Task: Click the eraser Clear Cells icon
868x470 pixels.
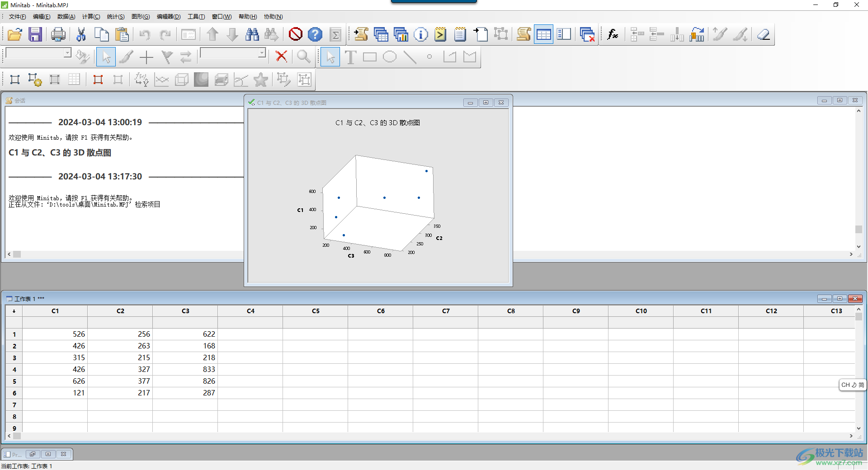Action: (764, 34)
